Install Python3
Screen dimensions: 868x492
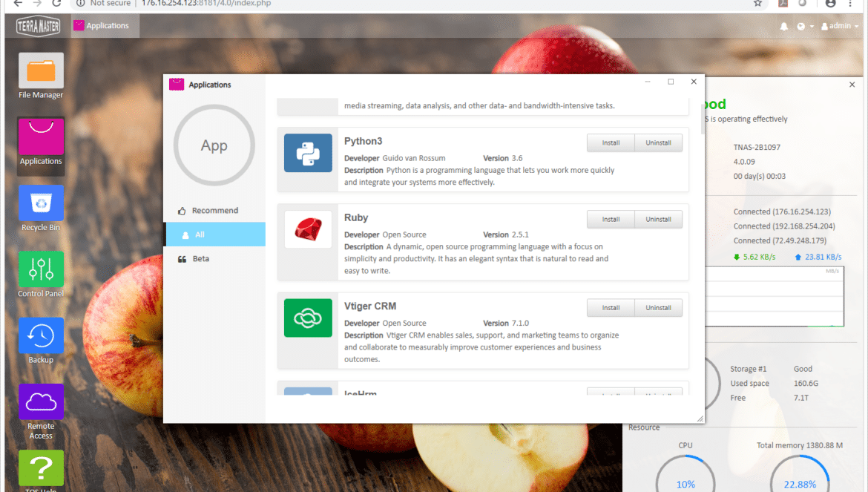click(611, 142)
